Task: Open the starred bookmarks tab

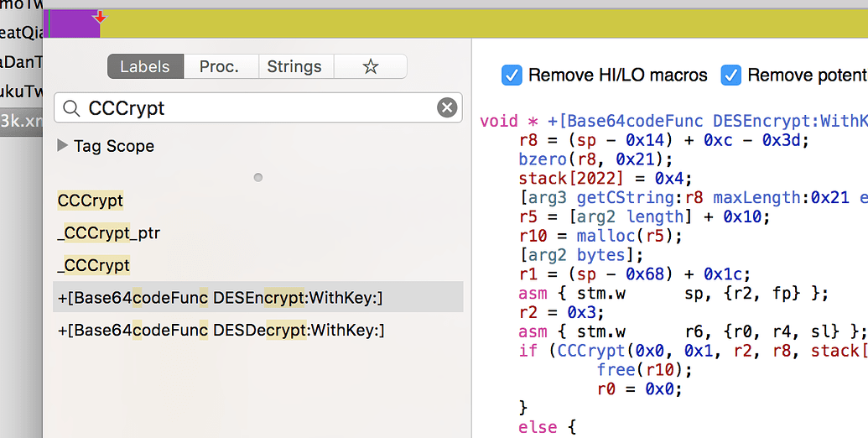Action: click(370, 67)
